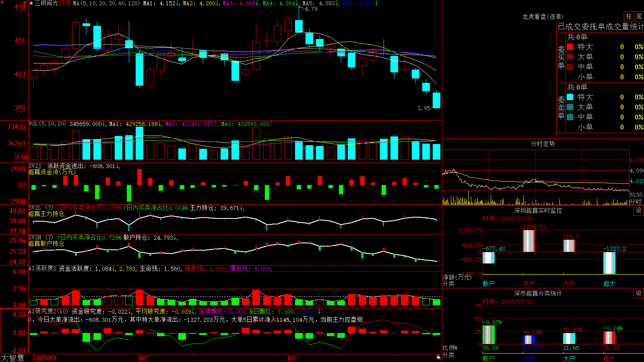Click the 超赢资金流(万元) yellow label

(52, 172)
